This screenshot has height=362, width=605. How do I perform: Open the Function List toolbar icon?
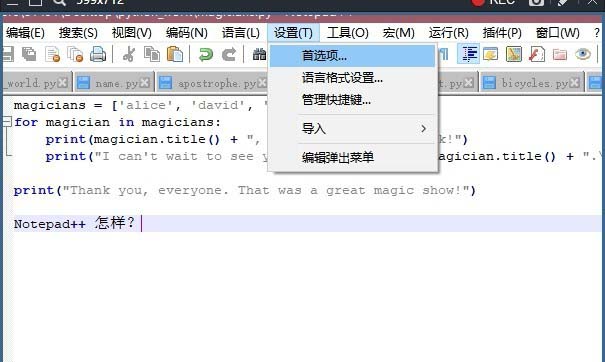click(x=537, y=54)
